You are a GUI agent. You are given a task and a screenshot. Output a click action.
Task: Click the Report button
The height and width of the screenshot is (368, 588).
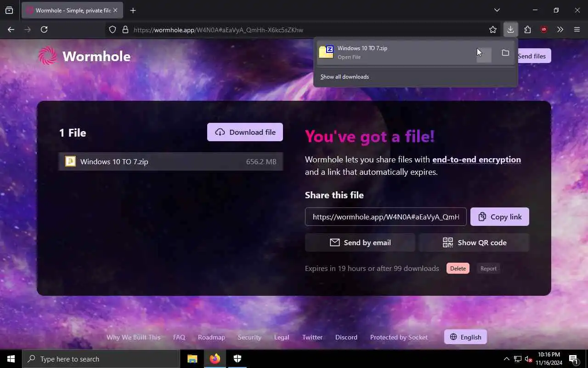(488, 269)
